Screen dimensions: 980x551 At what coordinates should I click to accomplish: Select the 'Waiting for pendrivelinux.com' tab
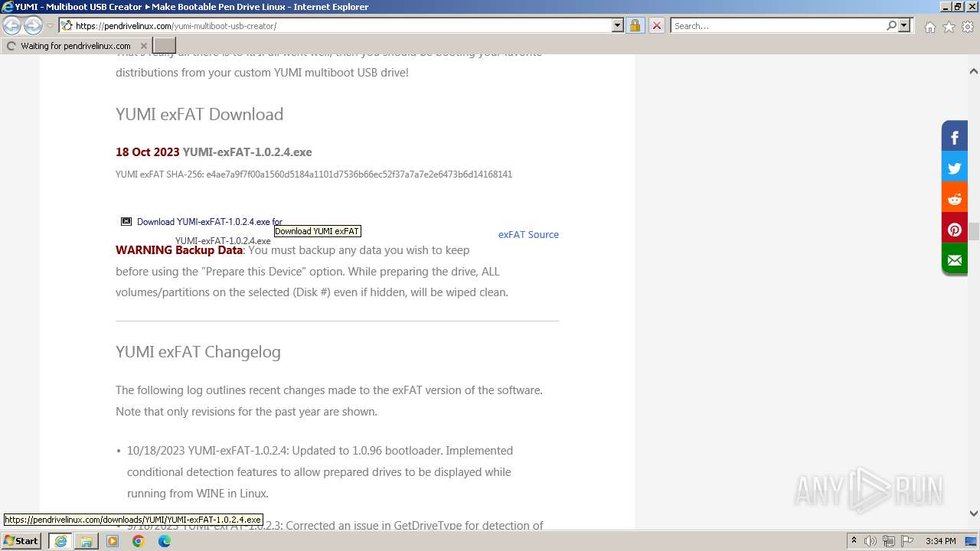76,46
